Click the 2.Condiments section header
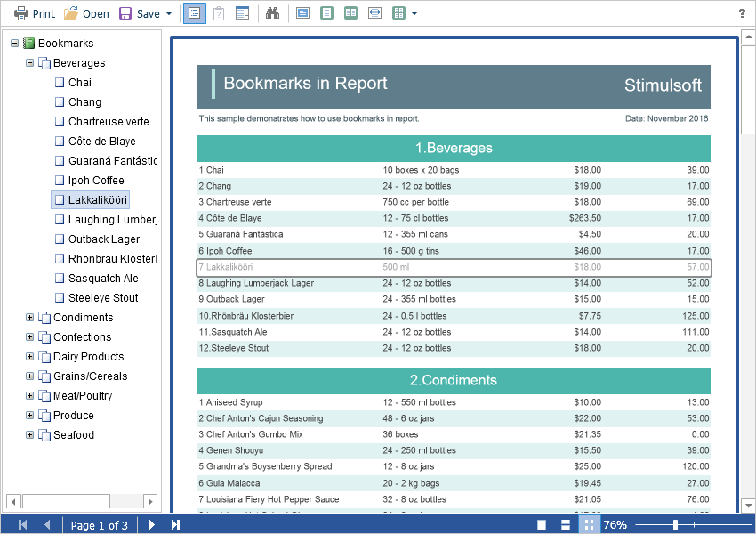Image resolution: width=756 pixels, height=534 pixels. point(454,381)
